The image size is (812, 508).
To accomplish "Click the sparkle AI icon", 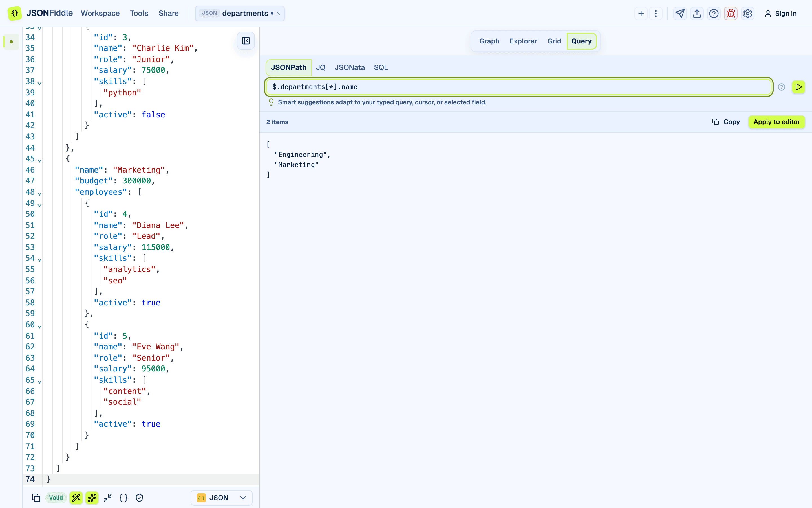I will [92, 498].
